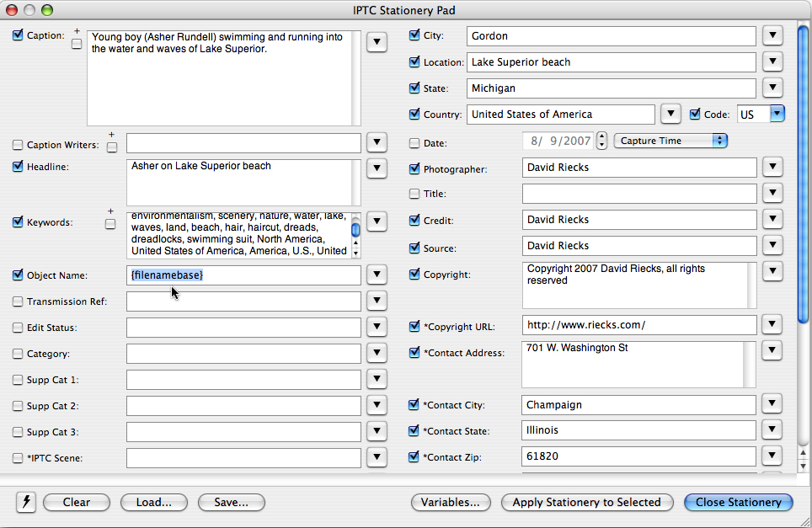Enable the Date checkbox
This screenshot has height=528, width=812.
414,143
